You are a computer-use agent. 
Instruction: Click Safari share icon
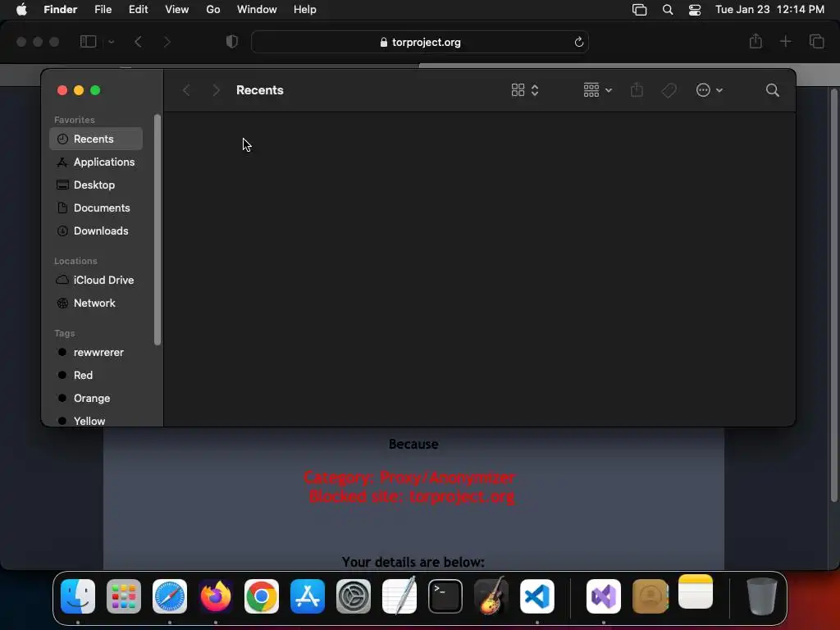click(756, 41)
